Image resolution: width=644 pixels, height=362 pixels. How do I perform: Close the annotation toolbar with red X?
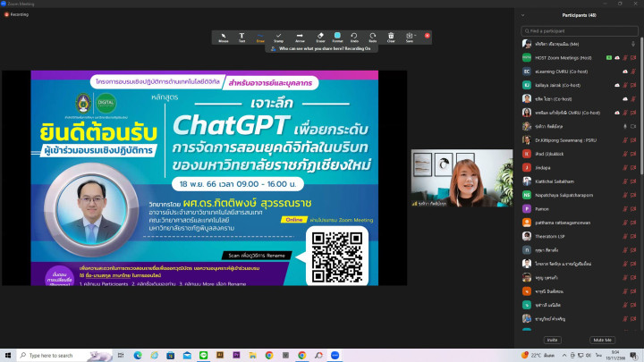(x=428, y=36)
